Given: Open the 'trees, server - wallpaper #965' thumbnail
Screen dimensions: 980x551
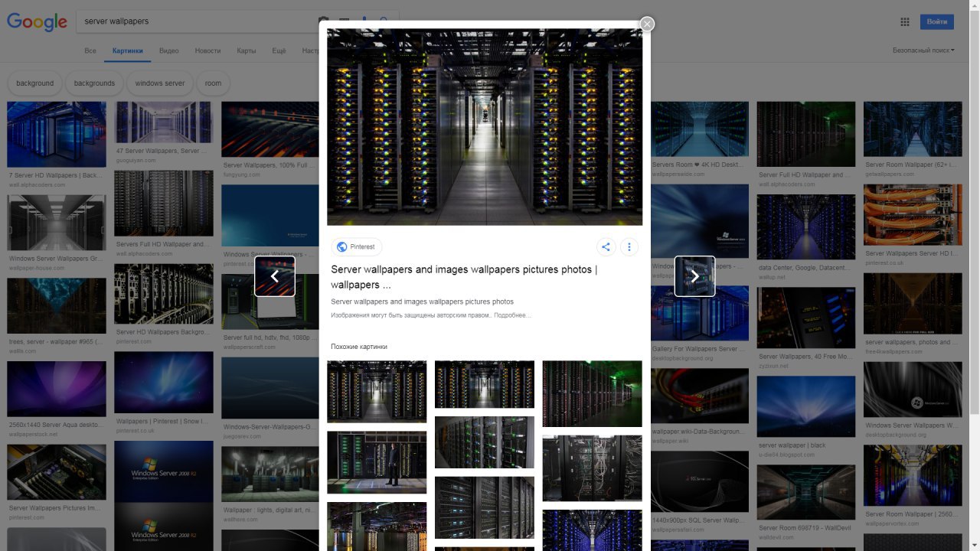Looking at the screenshot, I should click(57, 305).
